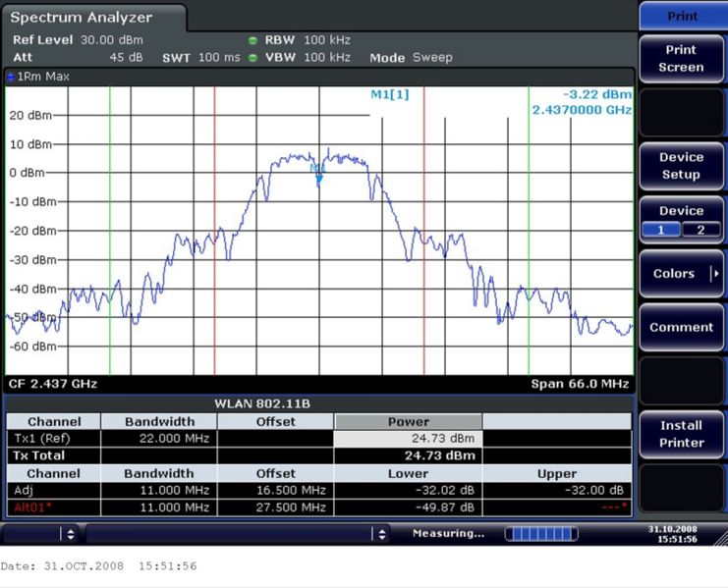Click the 20 dBm axis label

30,116
